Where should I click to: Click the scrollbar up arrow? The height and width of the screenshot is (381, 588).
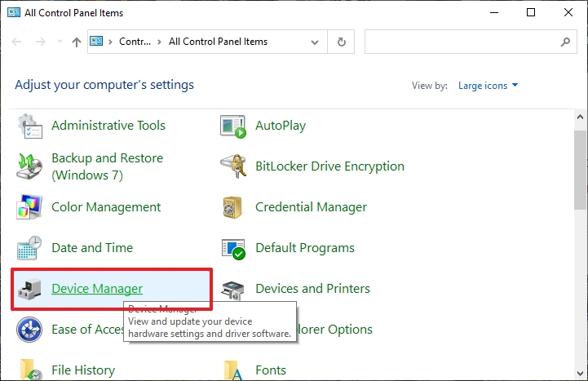point(581,117)
